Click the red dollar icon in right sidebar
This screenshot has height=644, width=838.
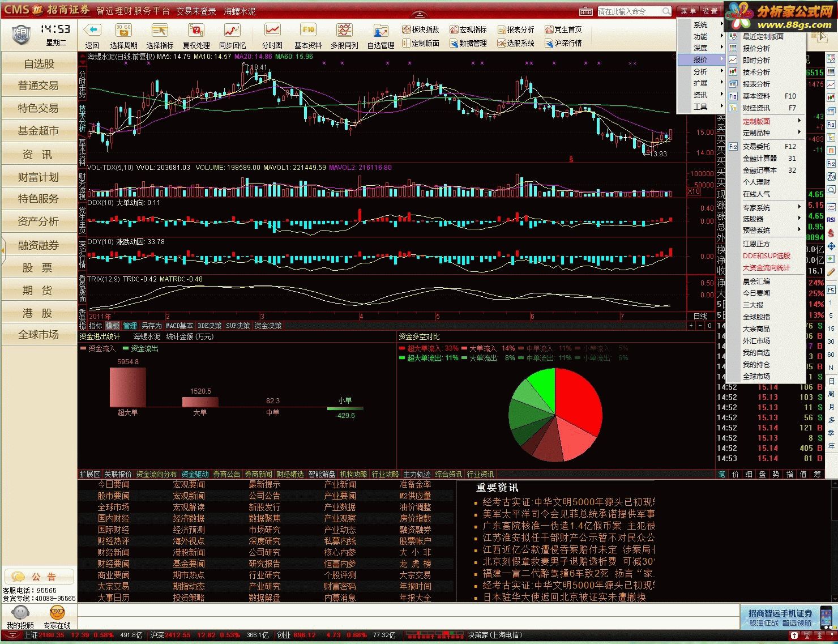pyautogui.click(x=831, y=233)
